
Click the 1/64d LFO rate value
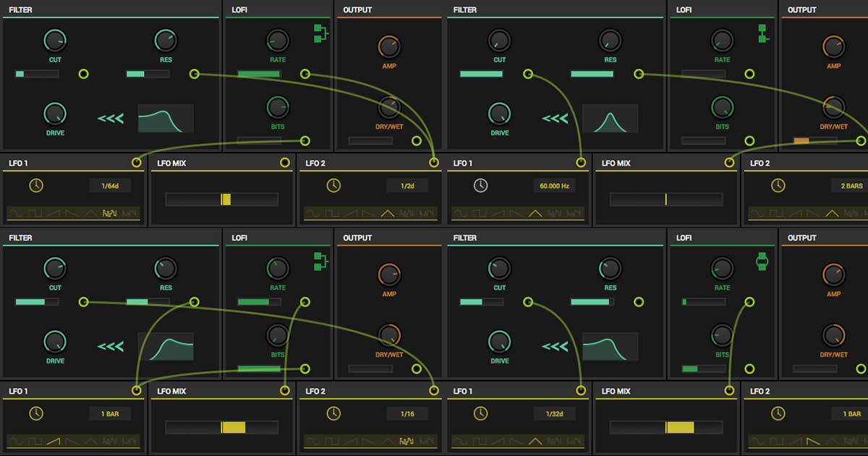pos(111,186)
